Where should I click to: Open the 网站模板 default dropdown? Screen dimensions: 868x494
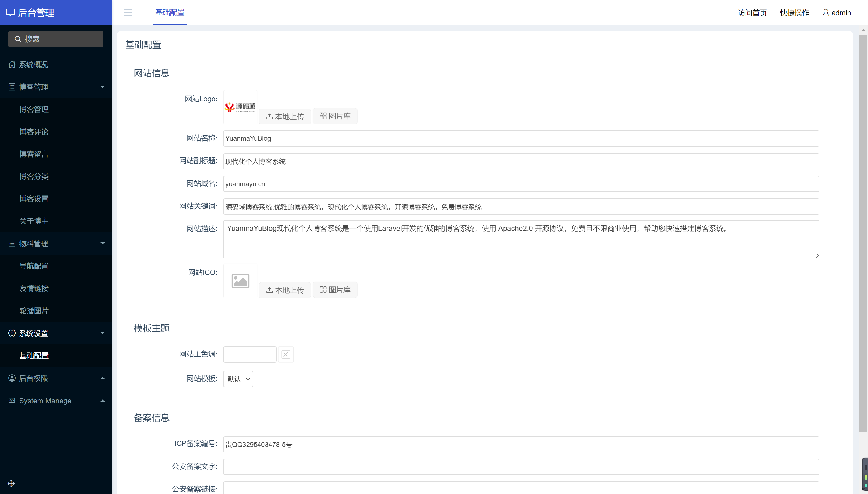click(x=238, y=379)
